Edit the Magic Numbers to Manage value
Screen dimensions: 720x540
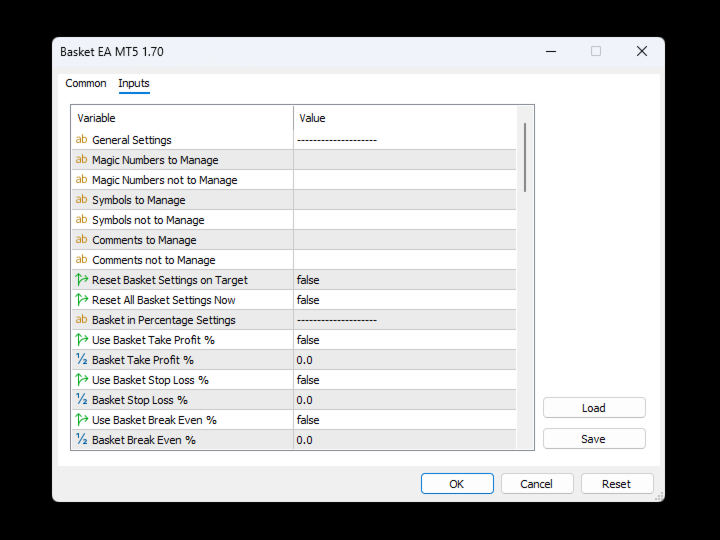coord(405,160)
